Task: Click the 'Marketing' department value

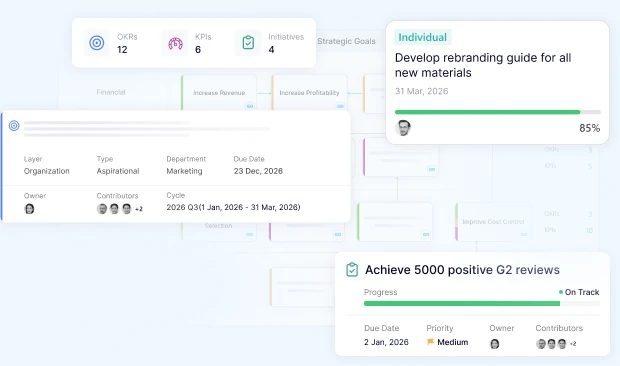Action: pos(184,171)
